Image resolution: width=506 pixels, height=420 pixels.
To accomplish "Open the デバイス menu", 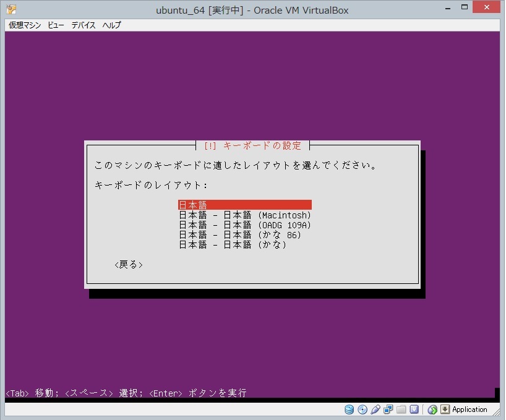I will point(84,25).
